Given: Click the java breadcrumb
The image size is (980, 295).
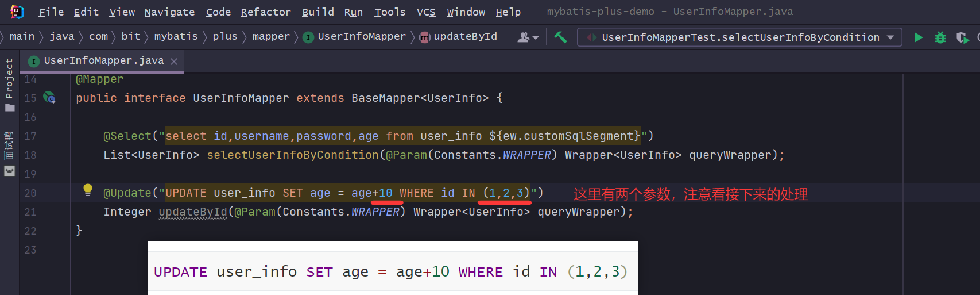Looking at the screenshot, I should pos(61,36).
